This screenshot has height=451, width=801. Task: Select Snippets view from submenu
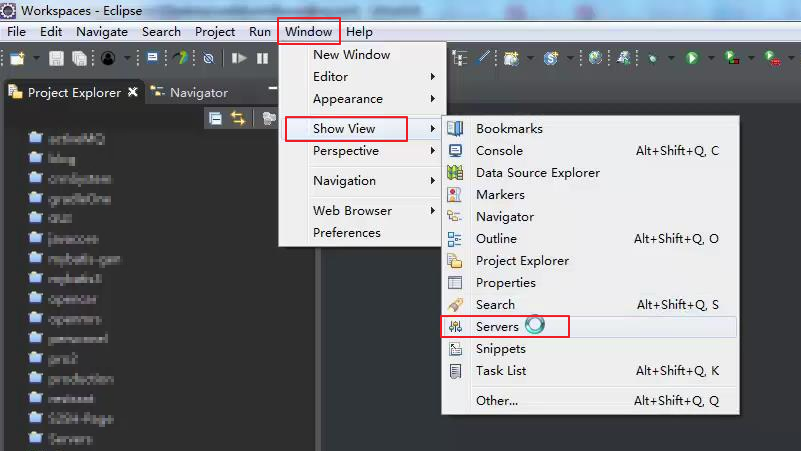pos(590,348)
